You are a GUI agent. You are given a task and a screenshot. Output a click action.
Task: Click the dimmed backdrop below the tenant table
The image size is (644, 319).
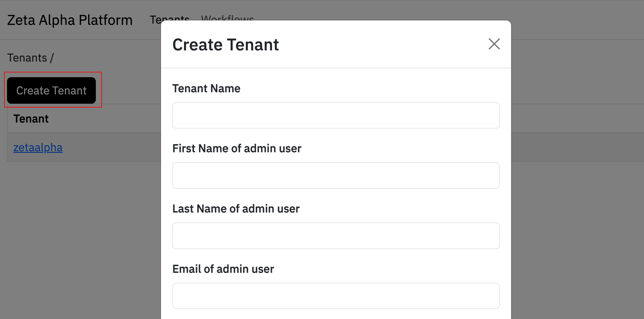tap(80, 239)
